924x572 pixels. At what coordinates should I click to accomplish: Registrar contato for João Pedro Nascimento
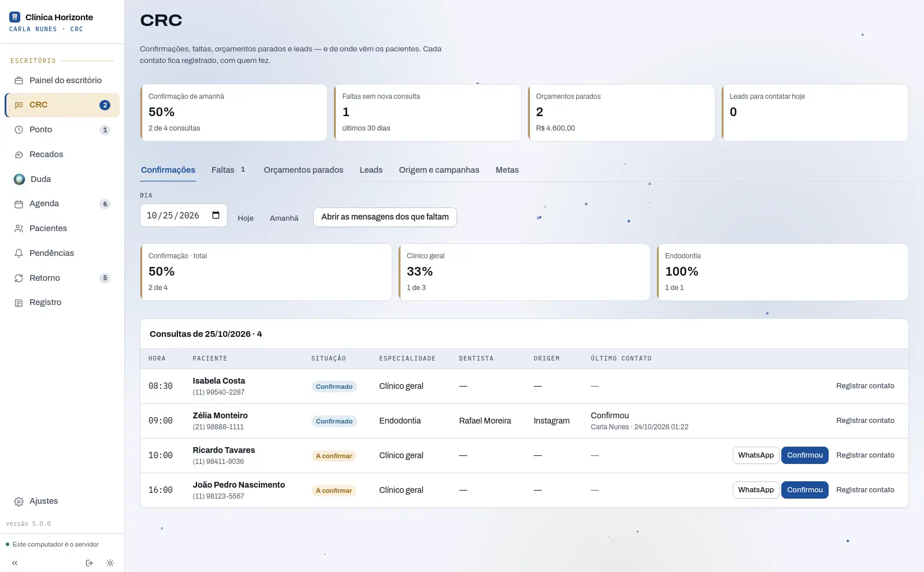[x=865, y=490]
